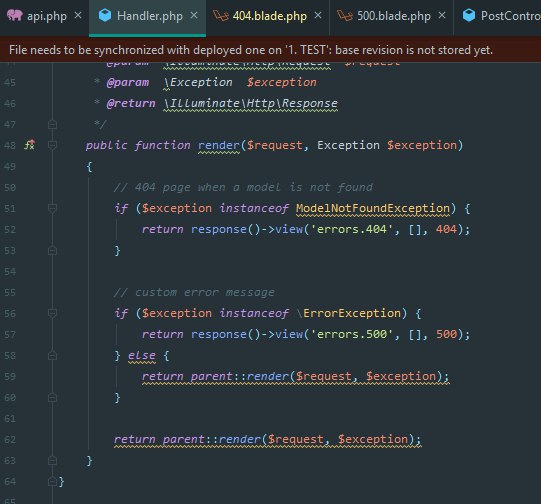The height and width of the screenshot is (504, 541).
Task: Switch to the PostController tab
Action: [498, 16]
